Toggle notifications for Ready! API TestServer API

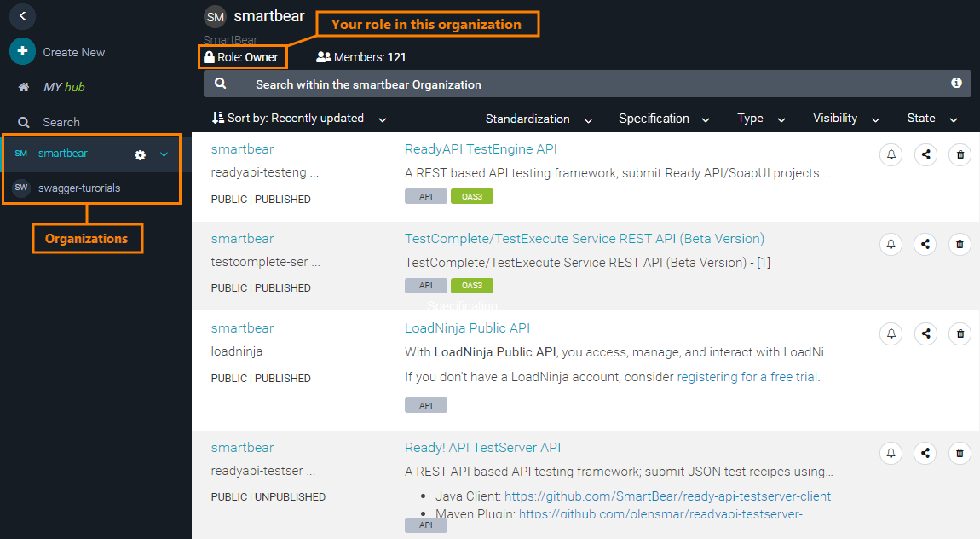coord(891,453)
